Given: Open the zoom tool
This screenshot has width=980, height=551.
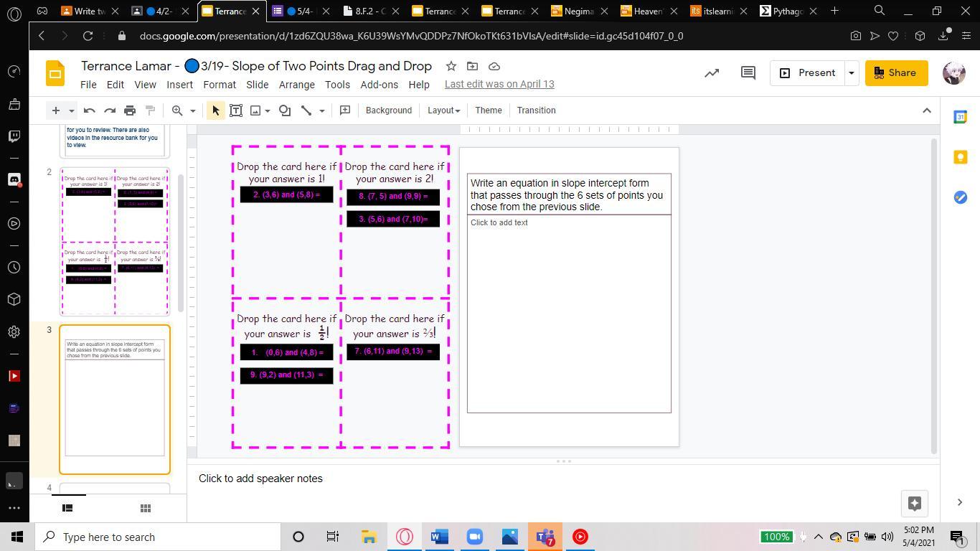Looking at the screenshot, I should 177,110.
